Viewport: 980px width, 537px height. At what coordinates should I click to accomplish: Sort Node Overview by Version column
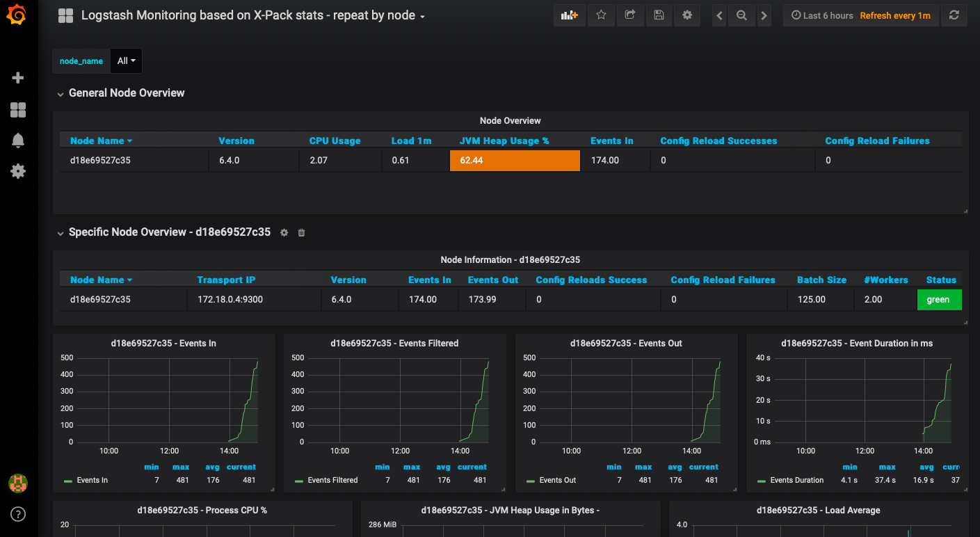coord(236,141)
